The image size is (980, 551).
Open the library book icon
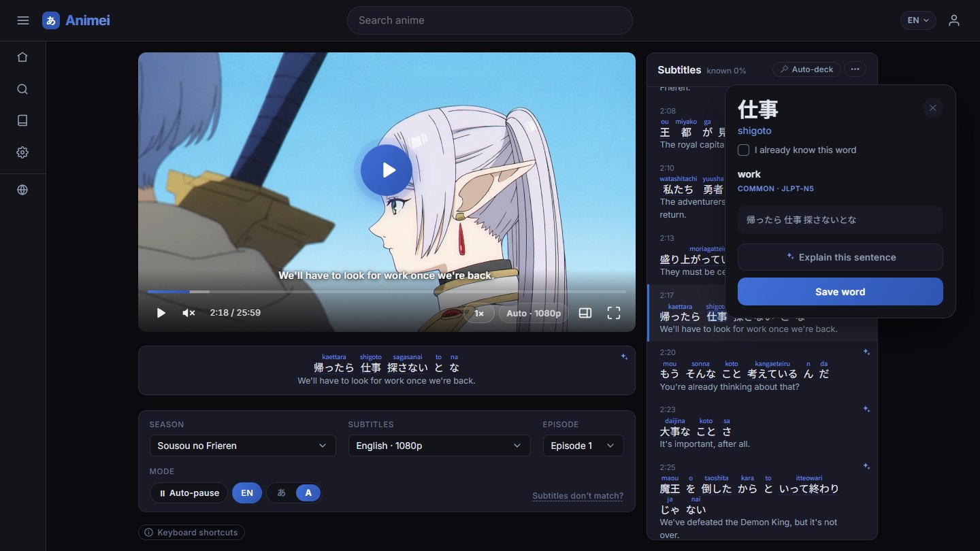pyautogui.click(x=22, y=120)
